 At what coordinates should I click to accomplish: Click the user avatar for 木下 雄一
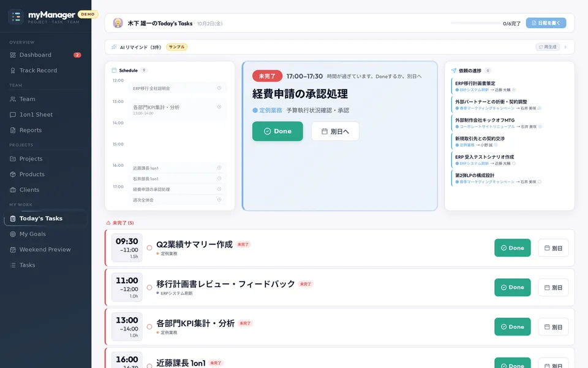[x=118, y=23]
